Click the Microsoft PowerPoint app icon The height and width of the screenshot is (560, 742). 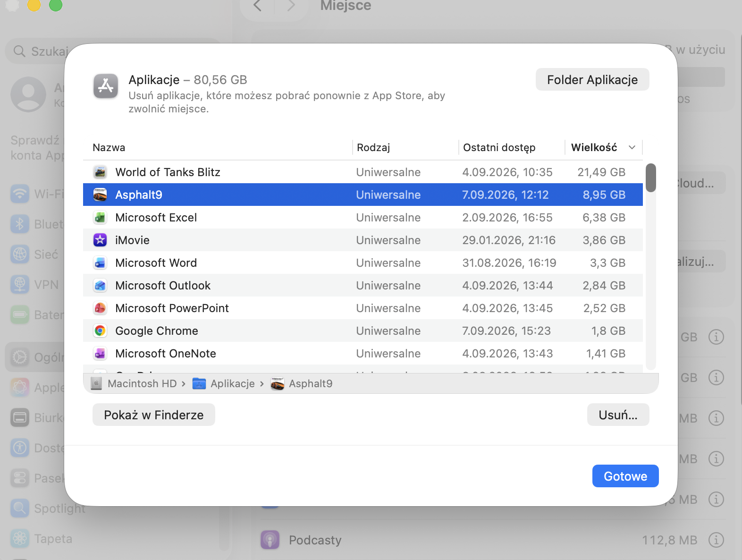click(100, 308)
